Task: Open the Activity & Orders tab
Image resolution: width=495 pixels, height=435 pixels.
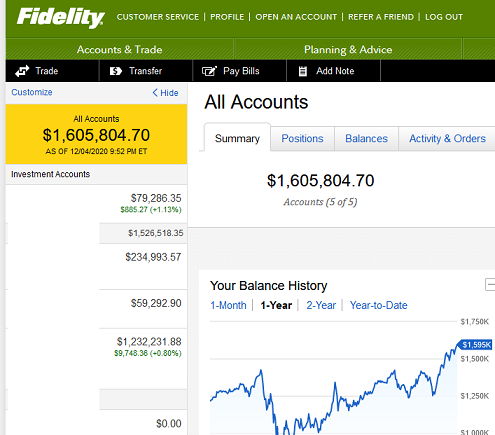Action: [x=447, y=138]
